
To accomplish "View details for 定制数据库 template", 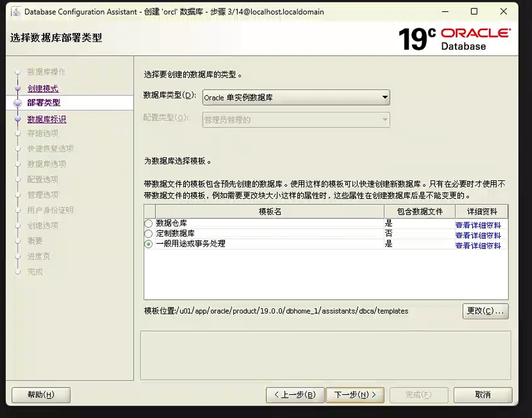I will tap(478, 235).
